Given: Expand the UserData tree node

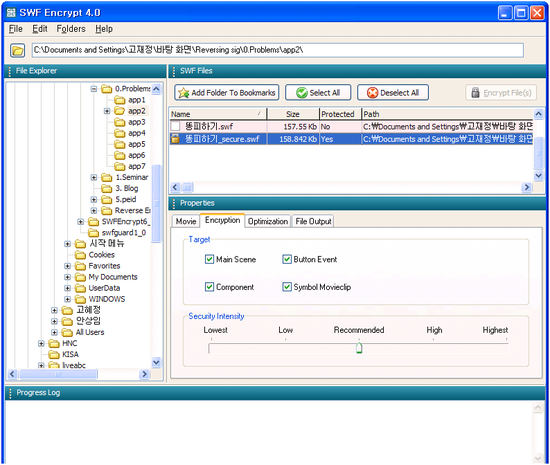Looking at the screenshot, I should (x=67, y=288).
